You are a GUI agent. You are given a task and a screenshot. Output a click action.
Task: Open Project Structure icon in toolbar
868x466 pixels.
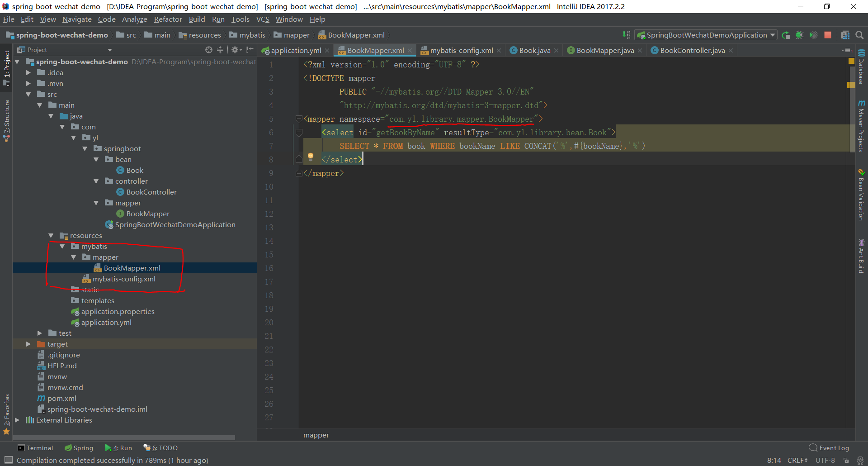(845, 35)
